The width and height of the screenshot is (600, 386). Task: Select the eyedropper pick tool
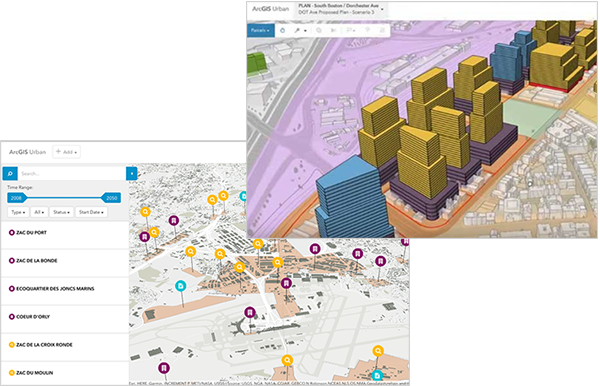[x=297, y=30]
